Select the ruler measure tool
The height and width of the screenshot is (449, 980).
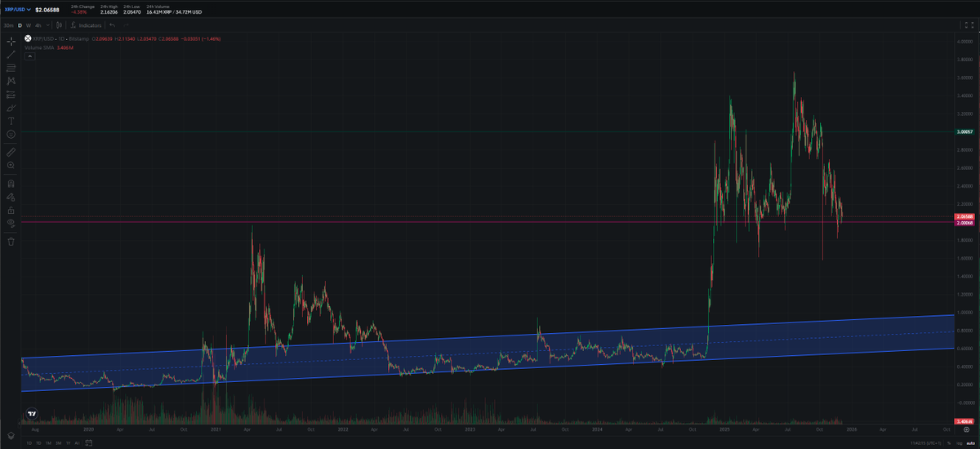coord(11,152)
